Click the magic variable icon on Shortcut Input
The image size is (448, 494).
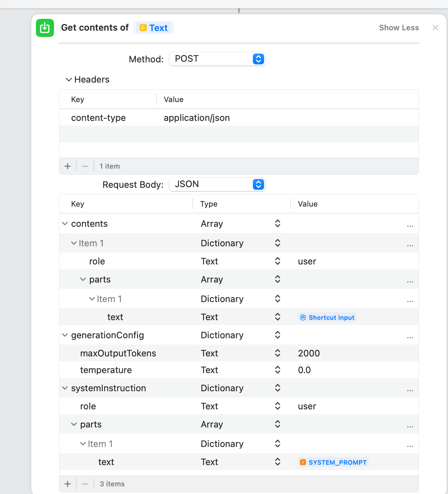tap(303, 317)
